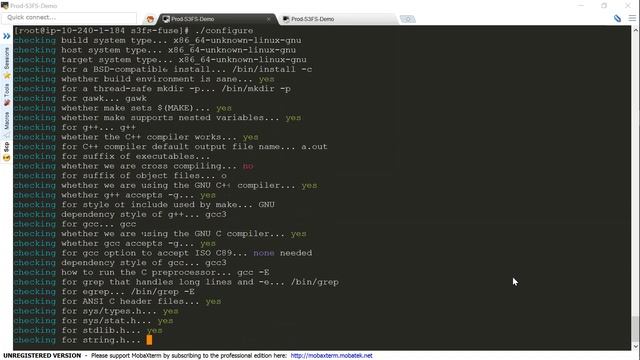Click 'UNREGISTERED VERSION' status text

click(x=42, y=356)
